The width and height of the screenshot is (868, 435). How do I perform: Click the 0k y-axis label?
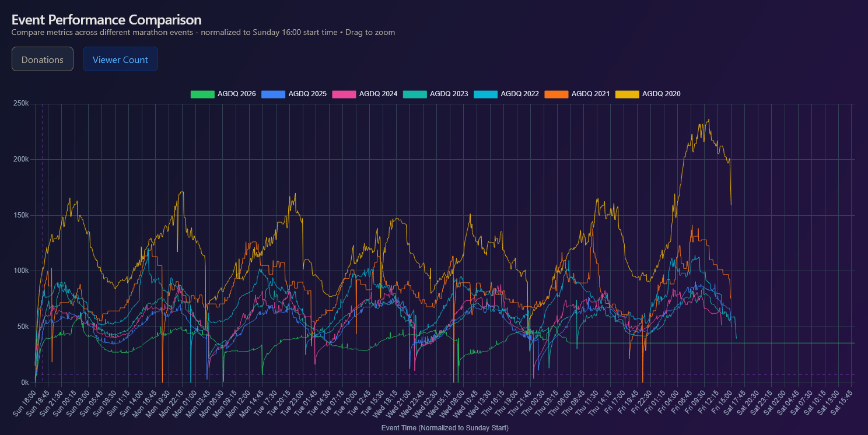point(24,383)
